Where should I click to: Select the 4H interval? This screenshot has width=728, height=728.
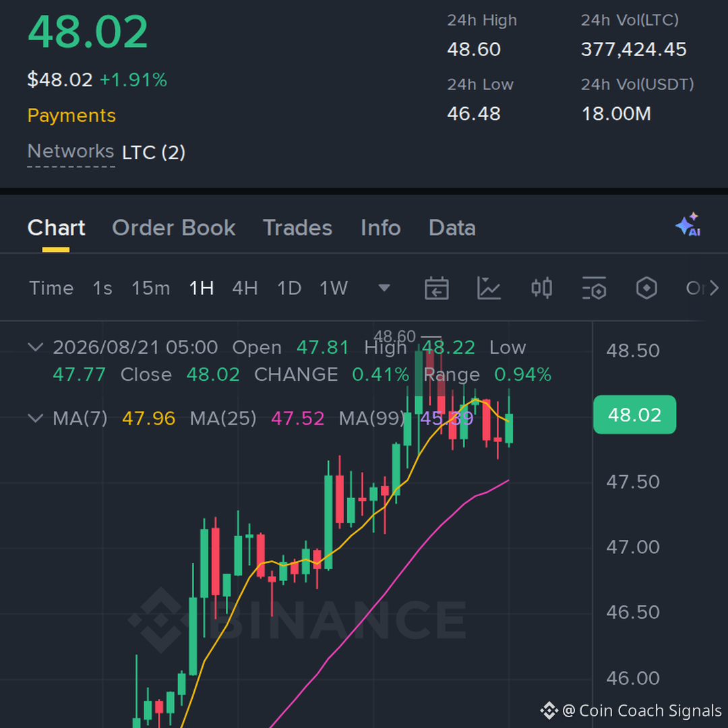[x=245, y=289]
